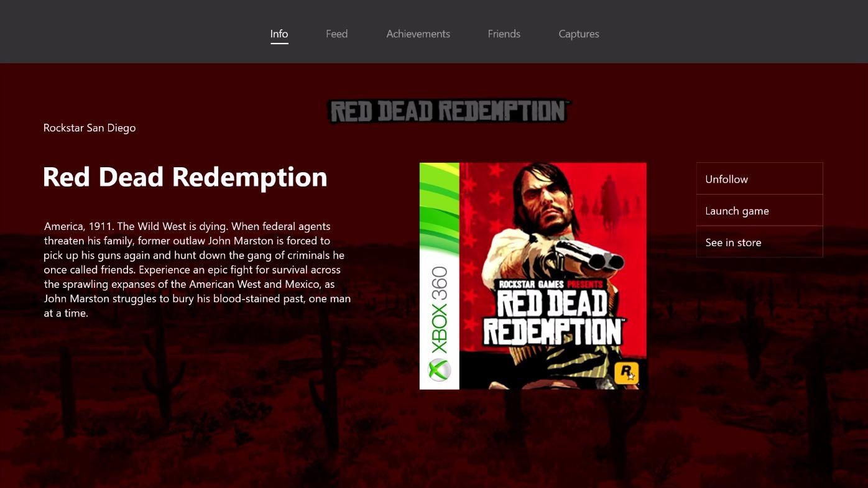
Task: Switch to the Feed tab
Action: 336,34
